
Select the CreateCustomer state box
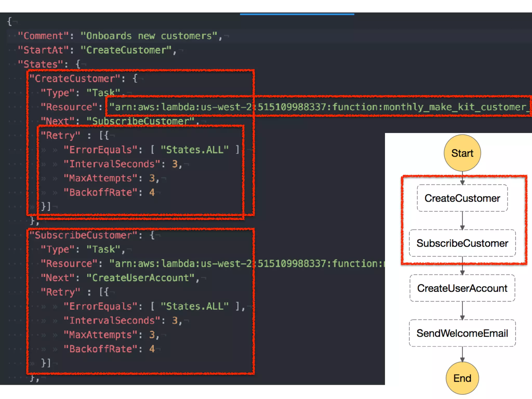(462, 198)
